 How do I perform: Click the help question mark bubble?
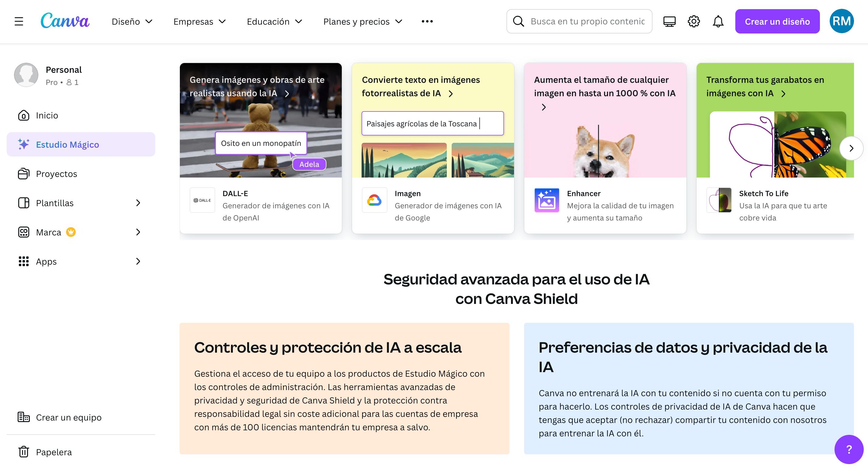[849, 449]
